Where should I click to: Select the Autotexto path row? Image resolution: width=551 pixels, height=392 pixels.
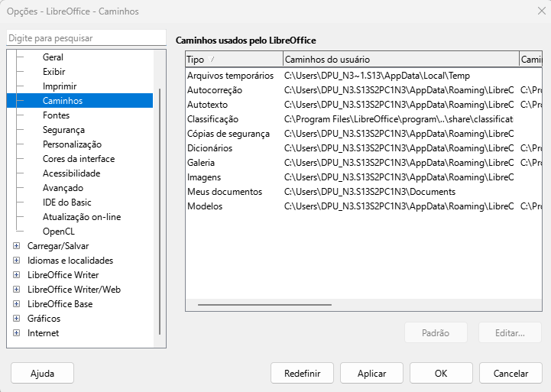coord(364,105)
